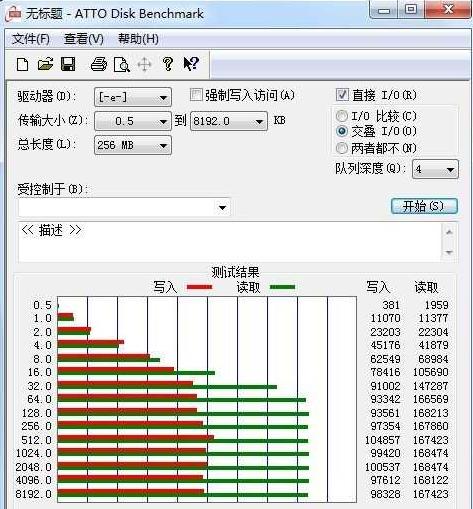This screenshot has height=509, width=473.
Task: Click the New file toolbar icon
Action: (22, 64)
